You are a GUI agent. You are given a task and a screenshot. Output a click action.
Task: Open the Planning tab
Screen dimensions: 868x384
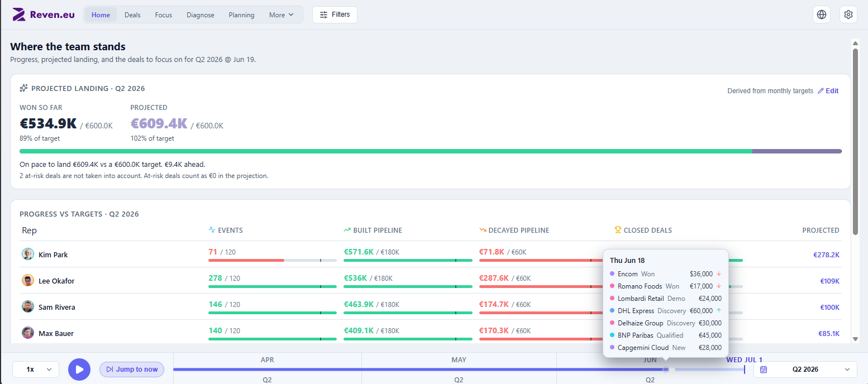pos(241,15)
